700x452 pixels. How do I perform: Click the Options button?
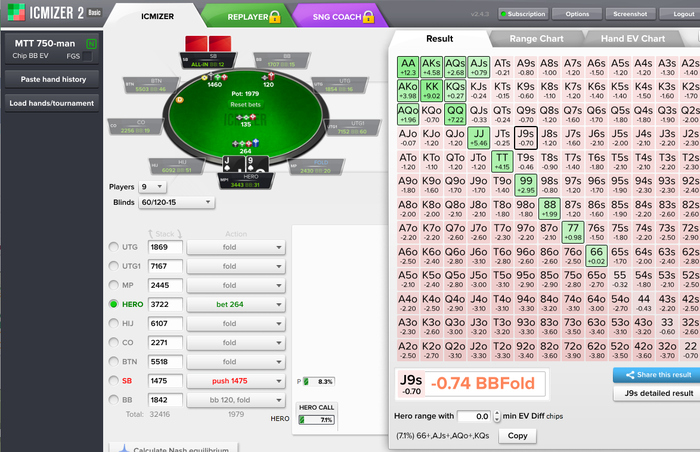(577, 14)
